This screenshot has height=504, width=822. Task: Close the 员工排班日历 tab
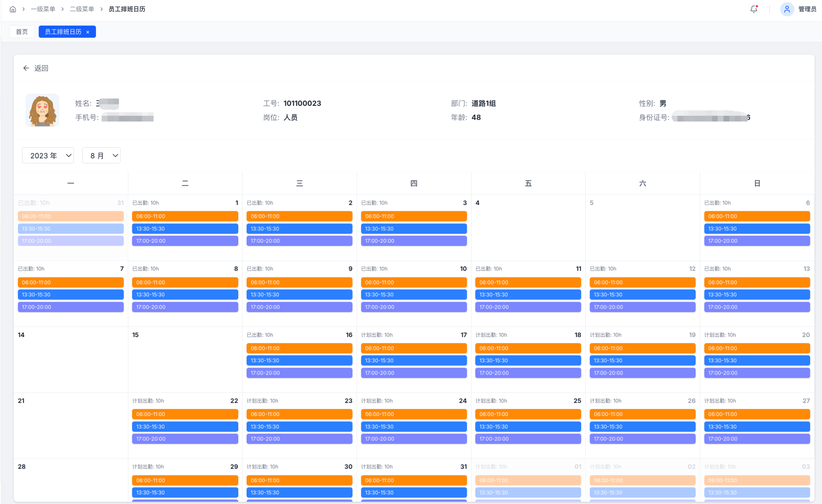point(88,32)
